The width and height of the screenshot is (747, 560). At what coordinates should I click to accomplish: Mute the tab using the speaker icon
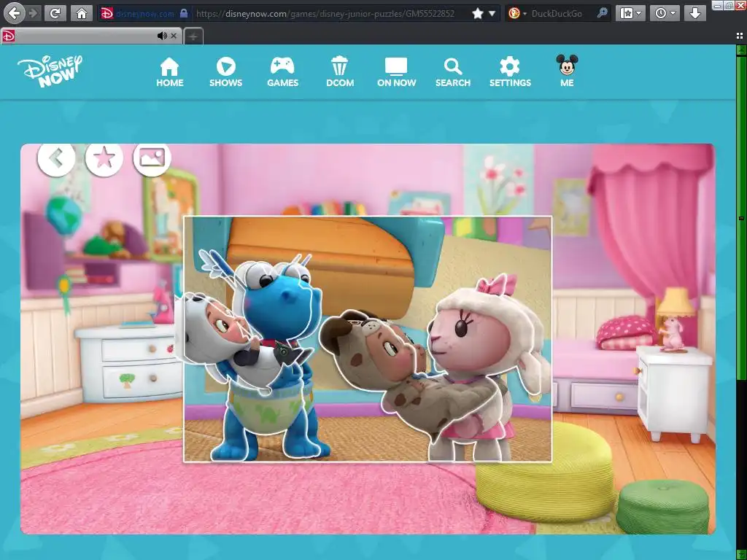click(162, 36)
